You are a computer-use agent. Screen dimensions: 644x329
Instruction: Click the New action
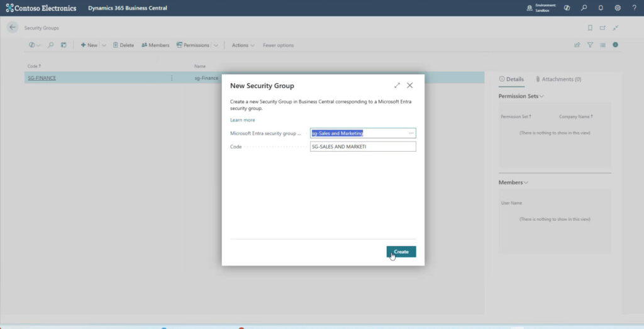[x=89, y=45]
